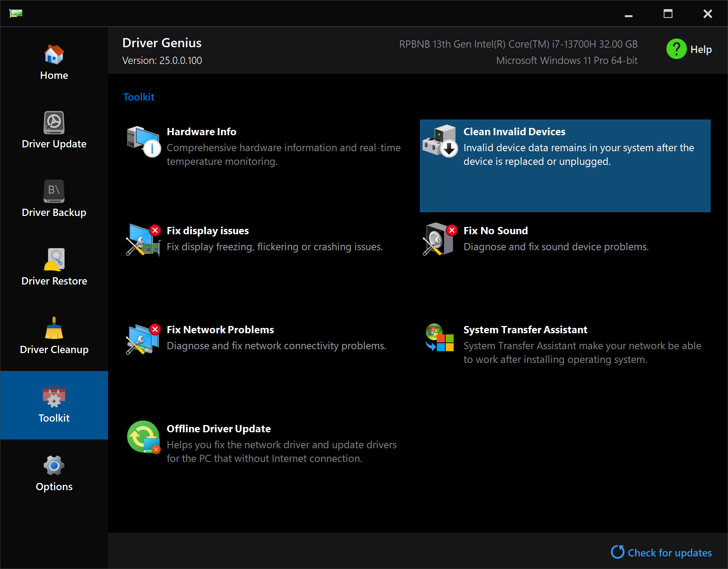Click the Offline Driver Update icon

143,437
